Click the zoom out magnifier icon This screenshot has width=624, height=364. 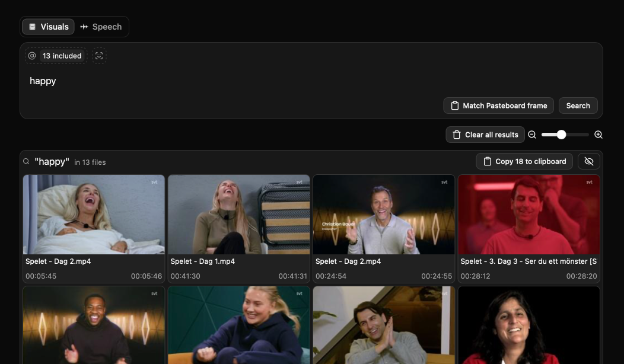[532, 135]
